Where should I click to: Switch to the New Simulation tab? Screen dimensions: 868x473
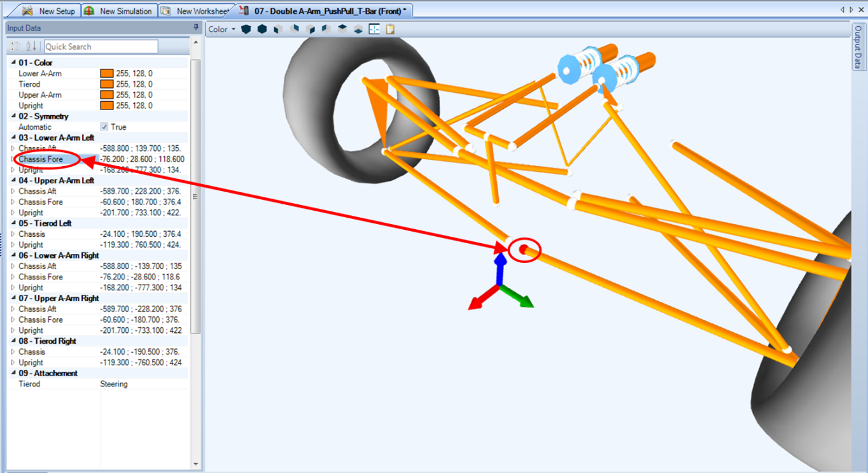[118, 11]
